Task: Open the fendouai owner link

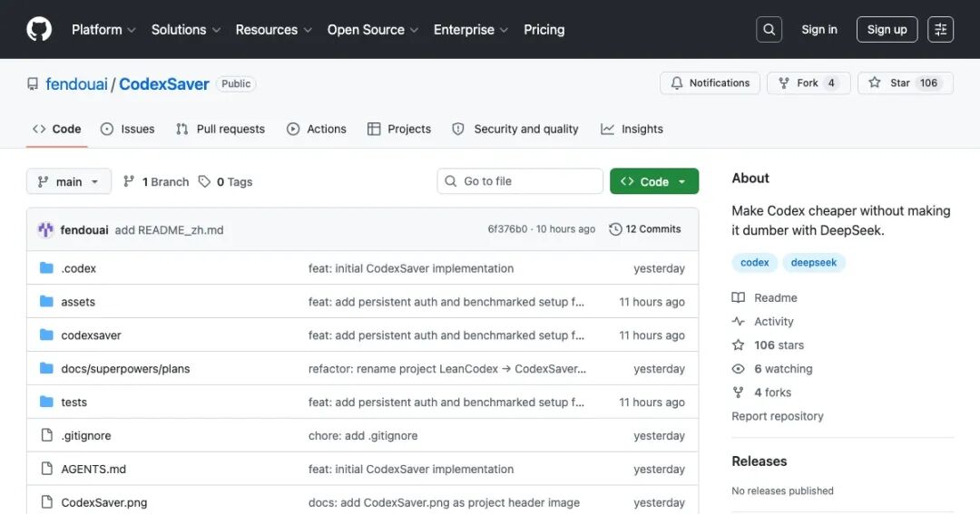Action: coord(76,83)
